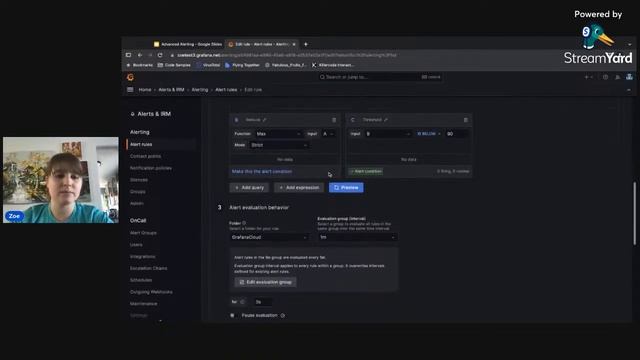Image resolution: width=640 pixels, height=360 pixels.
Task: Open Contact points in the sidebar
Action: point(145,156)
